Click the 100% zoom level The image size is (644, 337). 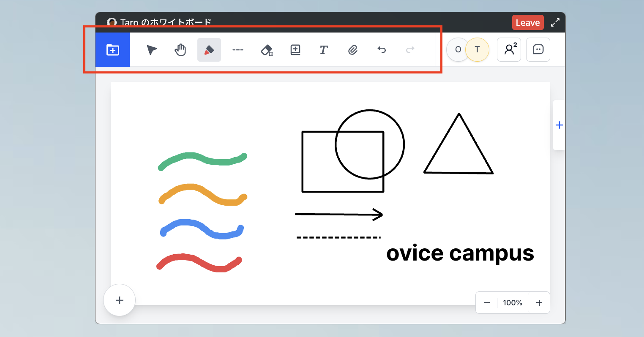tap(513, 303)
